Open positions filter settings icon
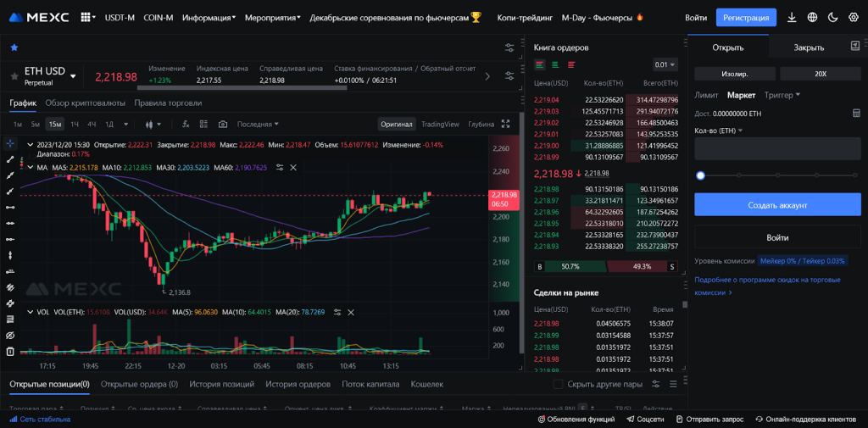 [656, 384]
